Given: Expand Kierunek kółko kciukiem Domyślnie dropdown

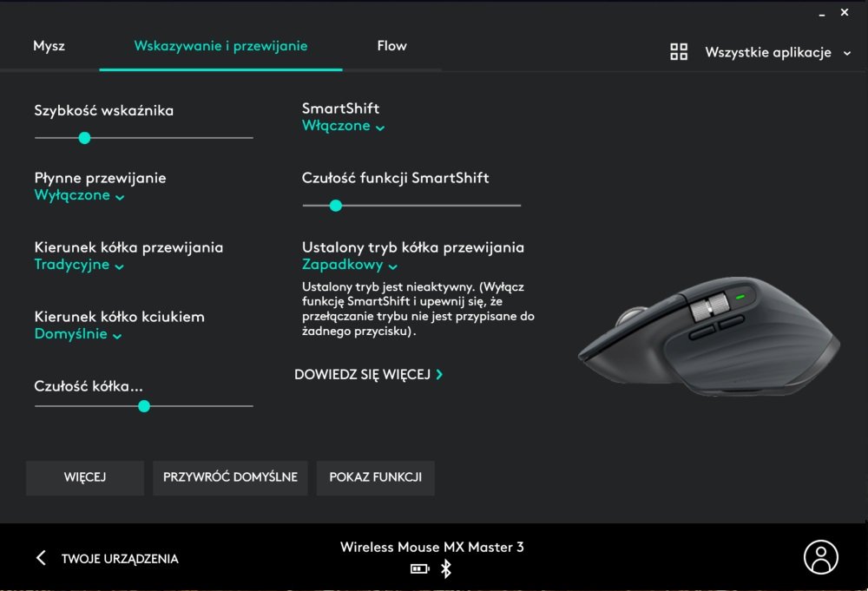Looking at the screenshot, I should (x=78, y=333).
